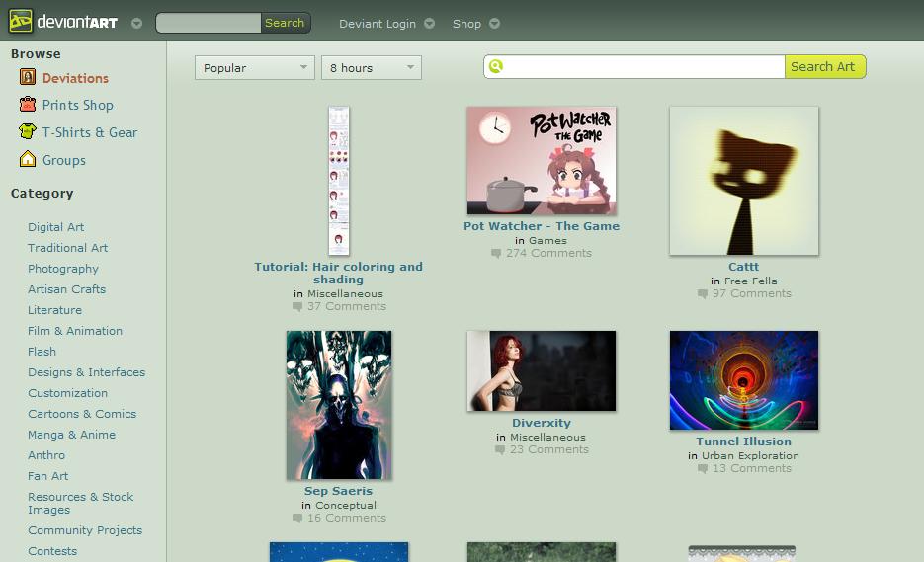Click the 13 Comments link
Screen dimensions: 924x562
coord(752,468)
